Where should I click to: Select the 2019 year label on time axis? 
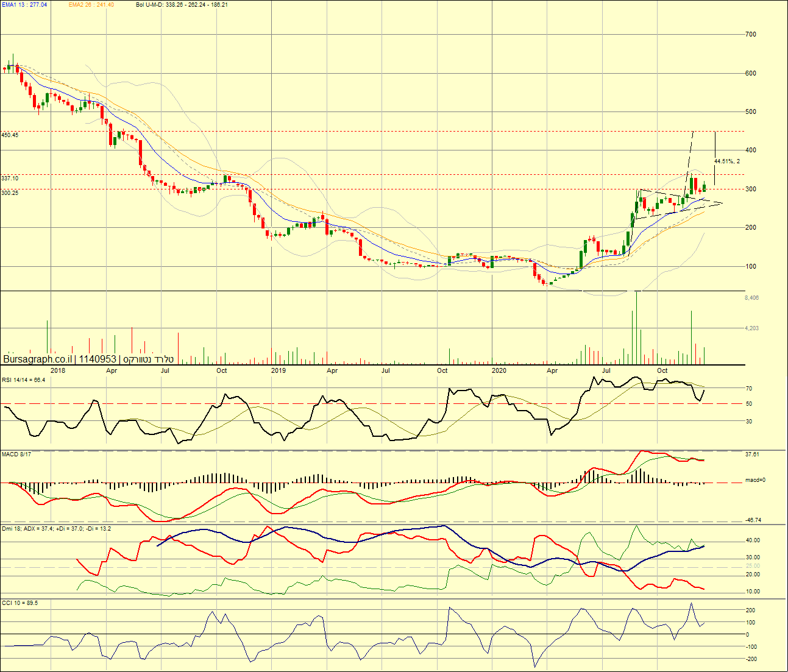[x=279, y=370]
